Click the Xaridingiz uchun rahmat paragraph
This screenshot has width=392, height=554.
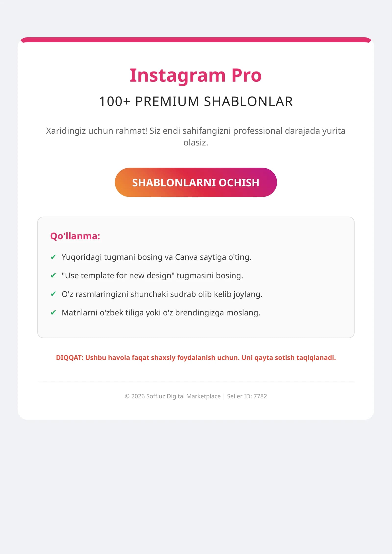pyautogui.click(x=196, y=136)
